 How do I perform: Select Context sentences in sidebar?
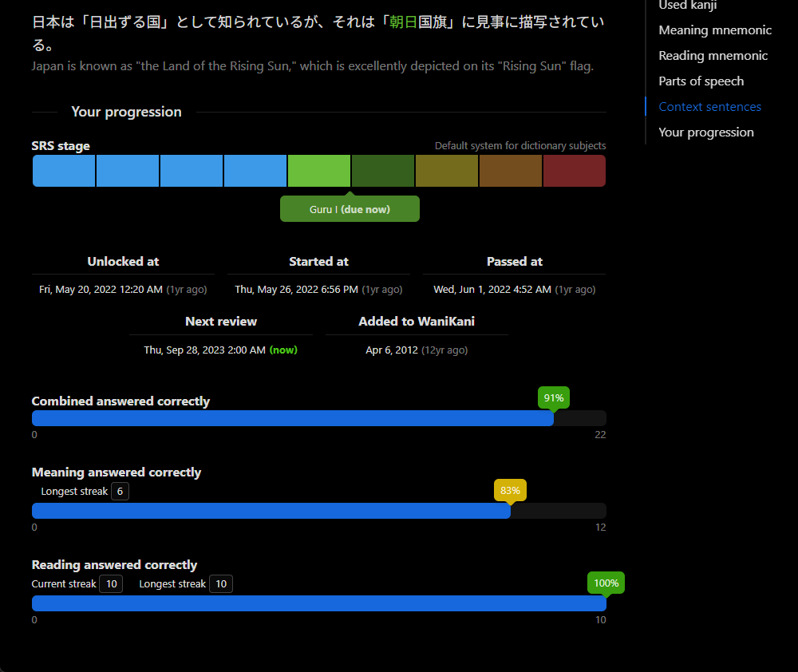(x=710, y=106)
